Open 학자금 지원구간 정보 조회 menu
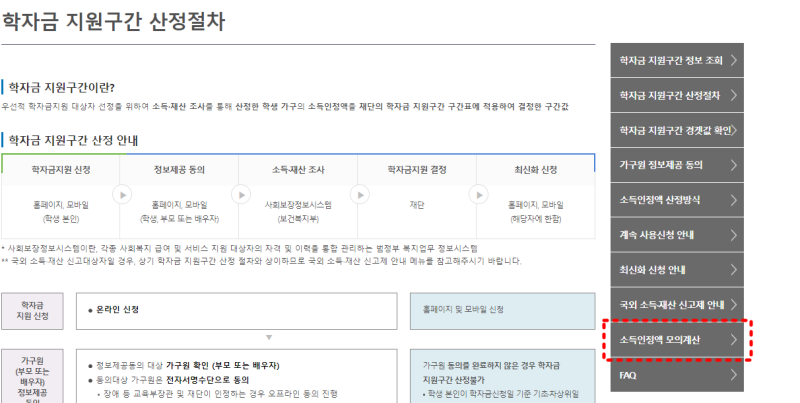 click(x=677, y=60)
